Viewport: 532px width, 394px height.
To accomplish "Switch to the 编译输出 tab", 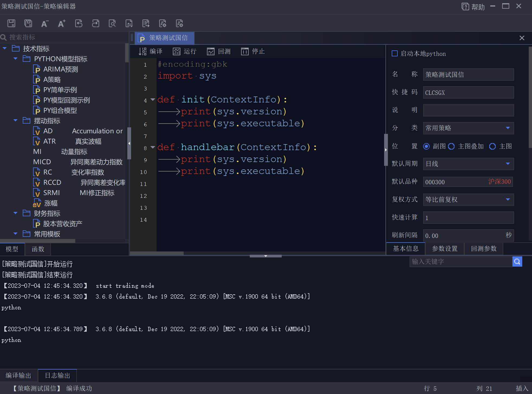I will tap(18, 375).
